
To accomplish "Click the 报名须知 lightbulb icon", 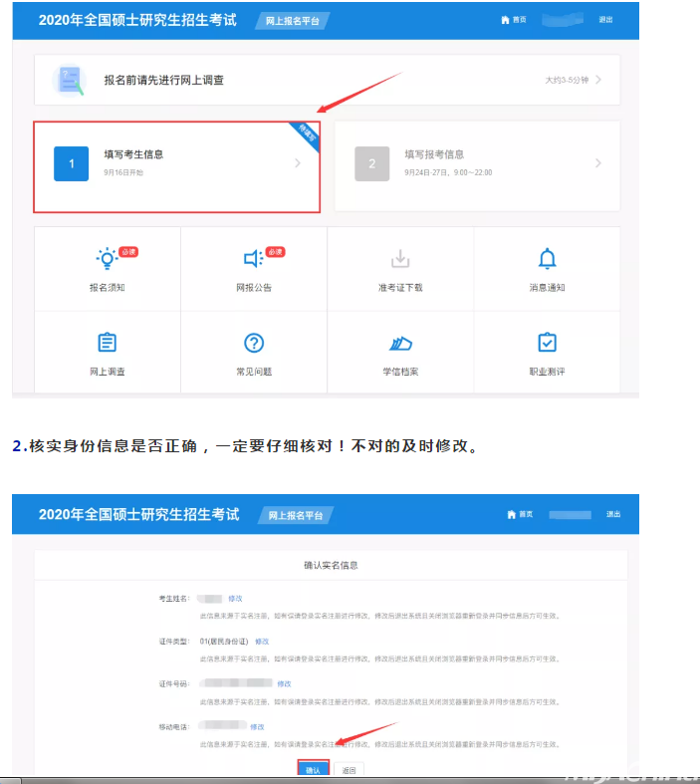I will click(x=107, y=259).
